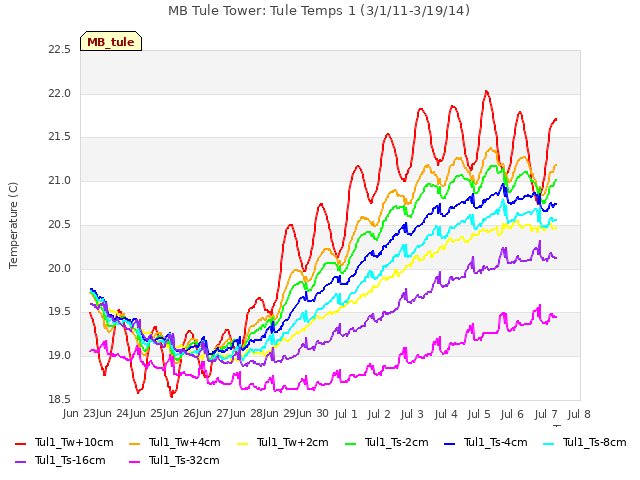Click the 19.5 y-axis tick label

[60, 312]
